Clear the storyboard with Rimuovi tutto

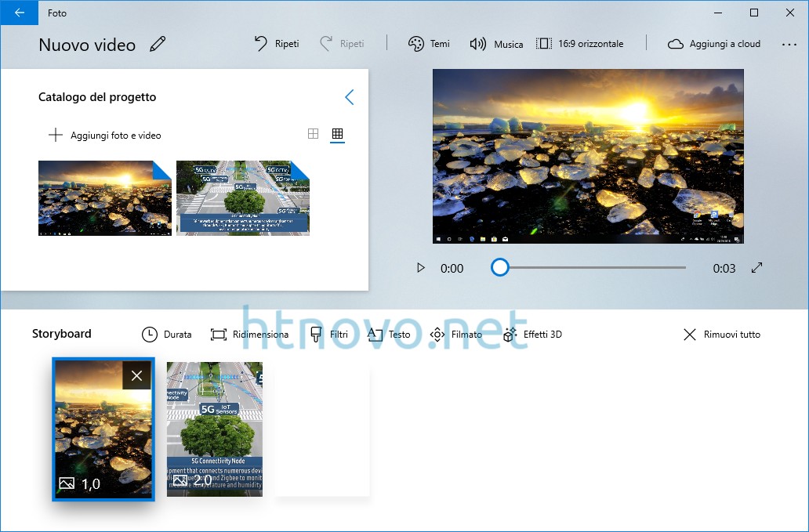(x=720, y=334)
